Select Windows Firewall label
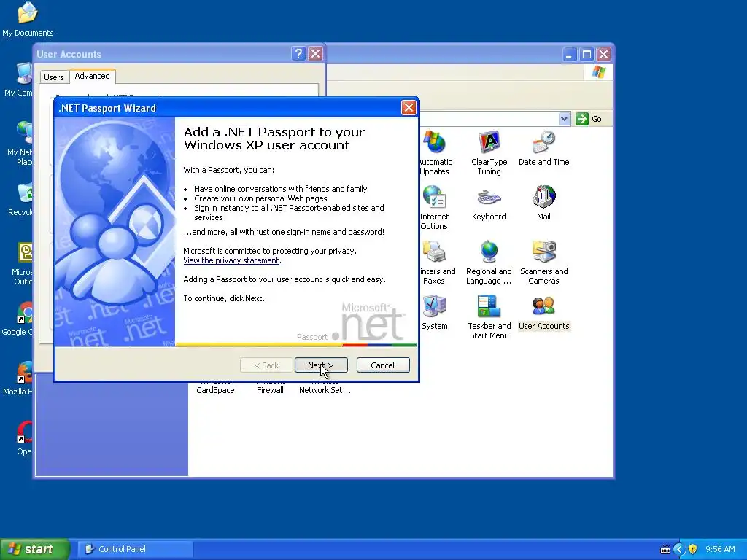 click(x=270, y=389)
